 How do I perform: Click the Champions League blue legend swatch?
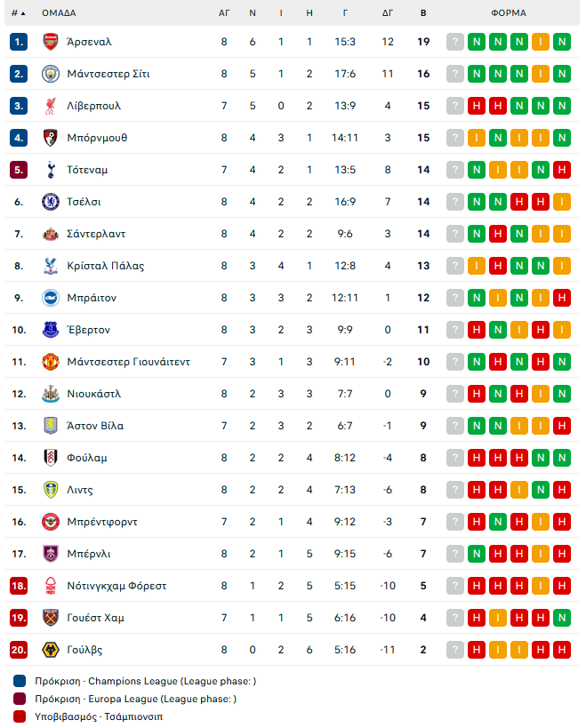pyautogui.click(x=20, y=682)
